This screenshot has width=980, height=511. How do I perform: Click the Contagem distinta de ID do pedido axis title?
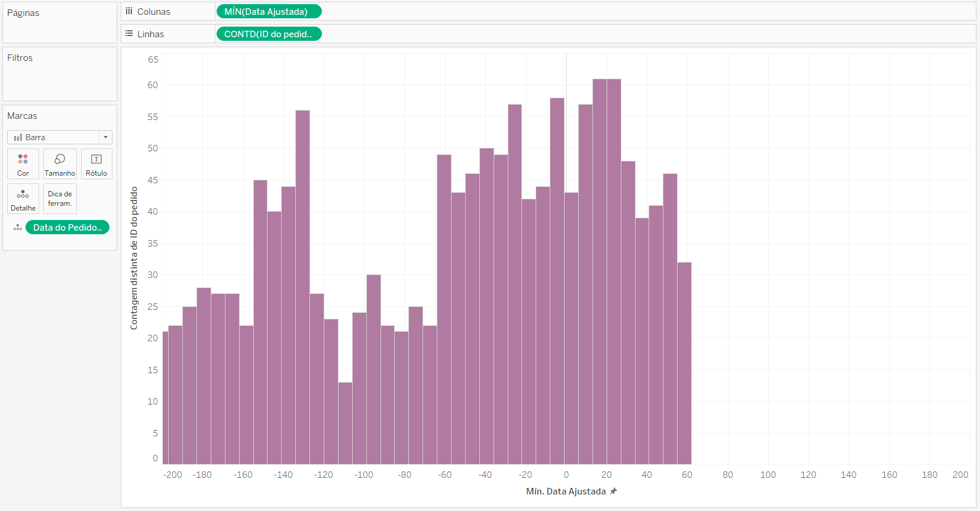134,258
